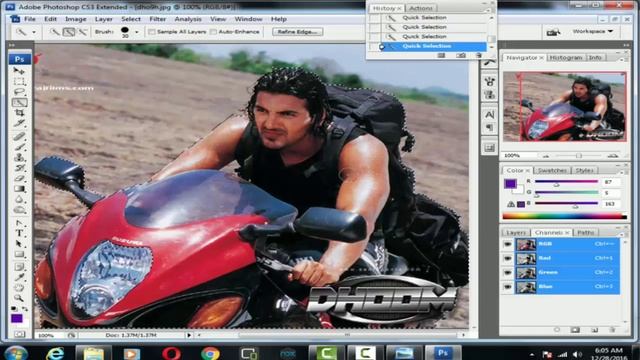Open the Character panel icon in dock
This screenshot has width=640, height=360.
click(489, 114)
